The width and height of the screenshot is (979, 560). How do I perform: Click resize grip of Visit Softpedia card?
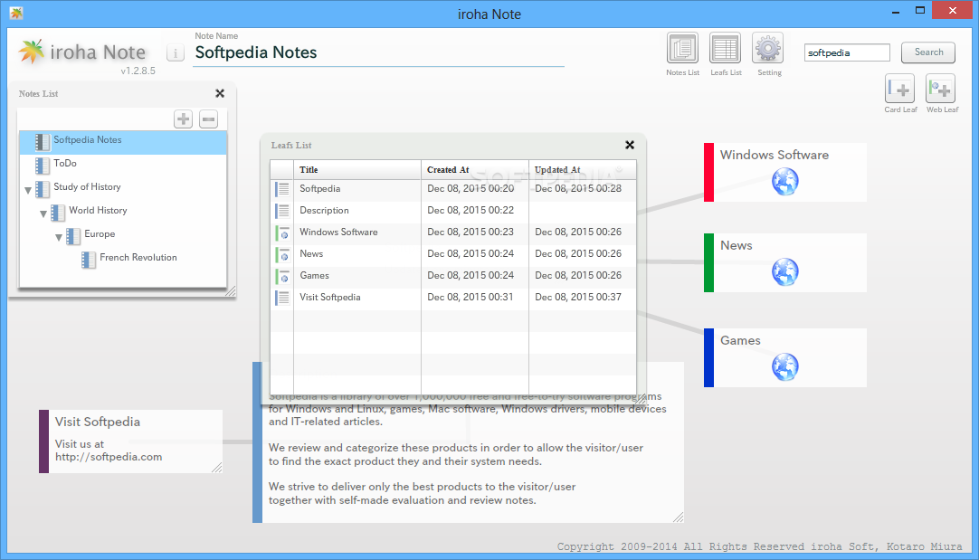click(x=216, y=467)
